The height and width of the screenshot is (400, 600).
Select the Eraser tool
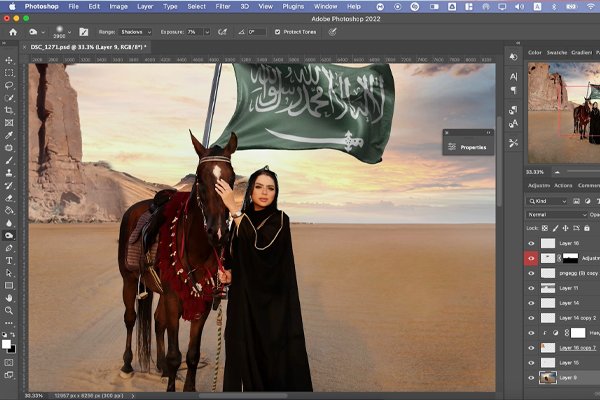[x=9, y=198]
